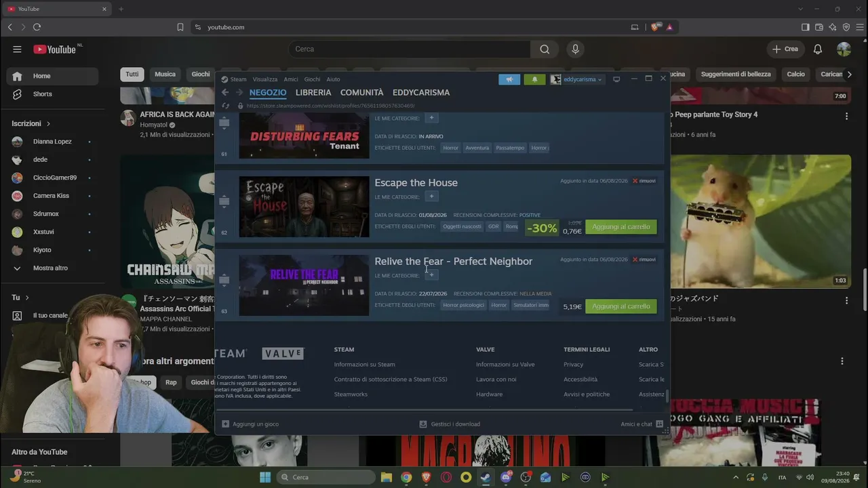Show next YouTube category chips arrow
This screenshot has height=488, width=868.
tap(850, 75)
